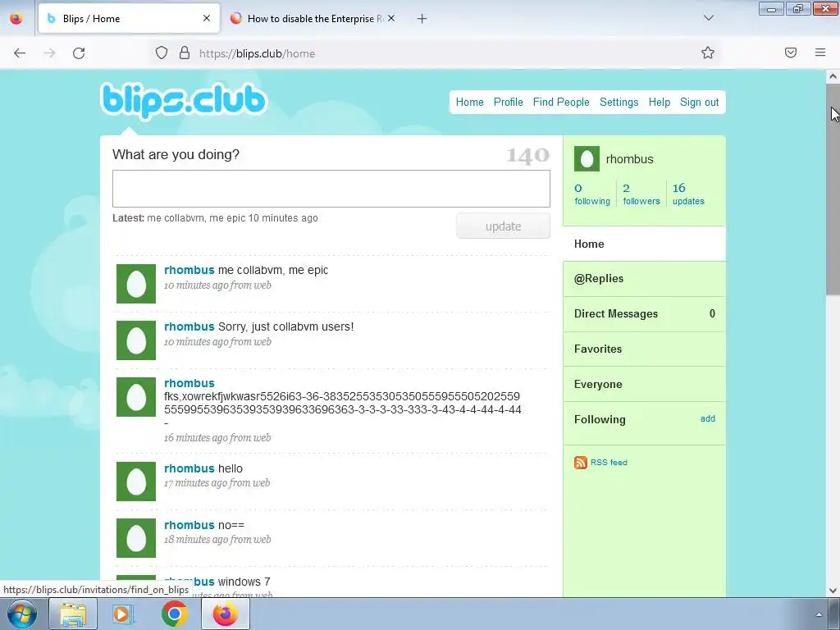Open the @Replies section
Viewport: 840px width, 630px height.
[x=645, y=279]
